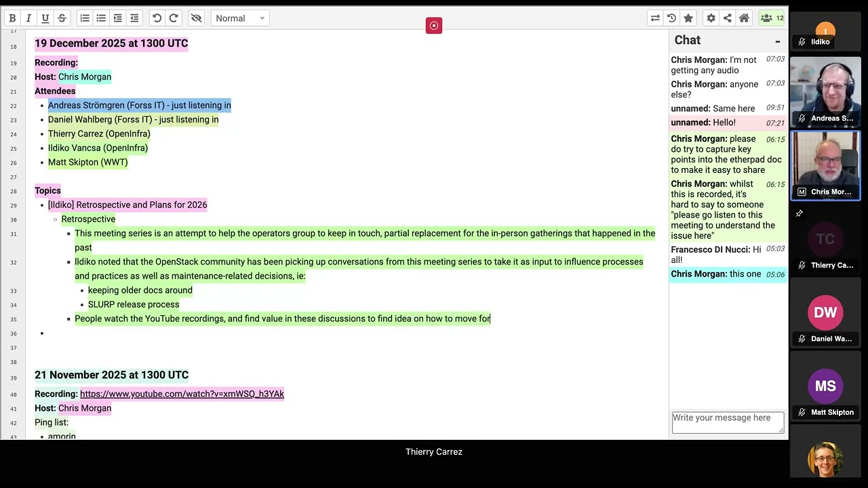
Task: Select the Matt Skipton participant tile
Action: click(825, 386)
